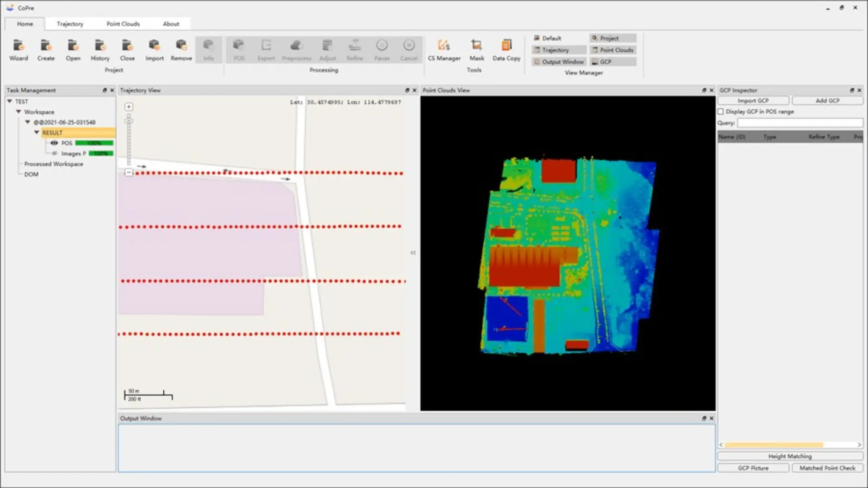Image resolution: width=868 pixels, height=488 pixels.
Task: Switch to the Trajectory ribbon tab
Action: 70,24
